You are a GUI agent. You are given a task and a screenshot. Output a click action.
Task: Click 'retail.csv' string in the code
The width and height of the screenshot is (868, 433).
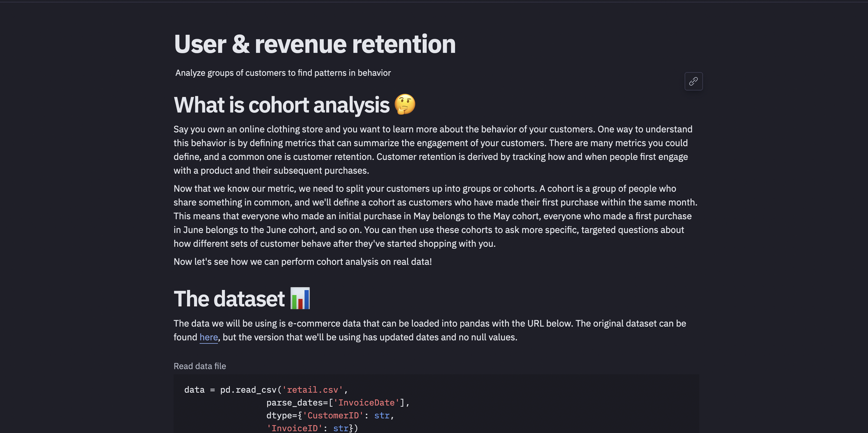[312, 390]
